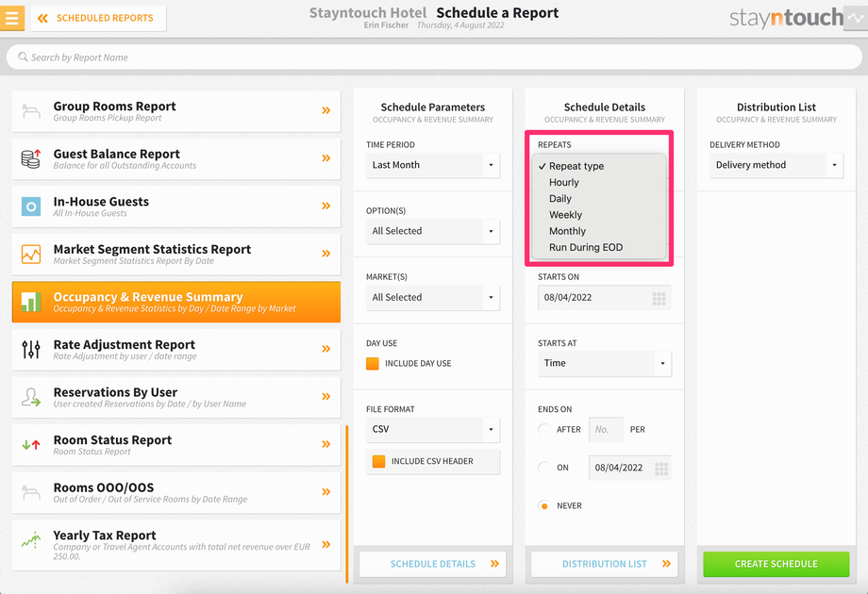Screen dimensions: 868x594
Task: Click the Reservations By User person icon
Action: [31, 397]
